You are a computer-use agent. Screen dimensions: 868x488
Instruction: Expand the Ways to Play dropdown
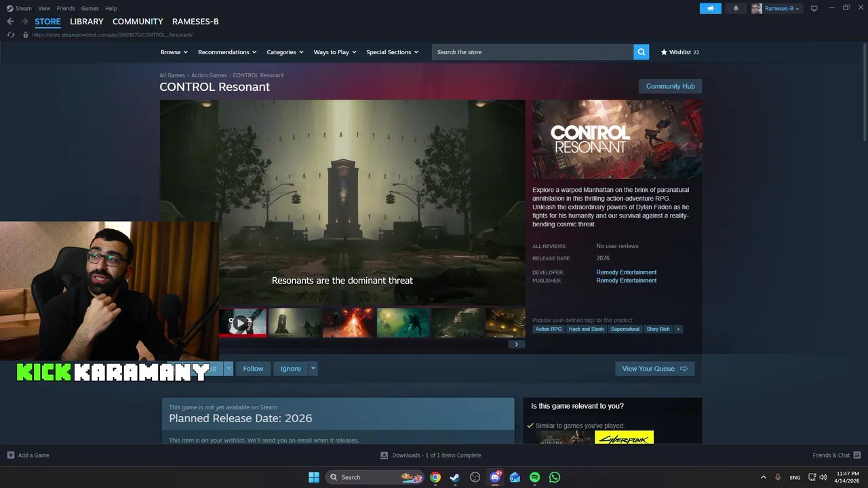click(335, 52)
